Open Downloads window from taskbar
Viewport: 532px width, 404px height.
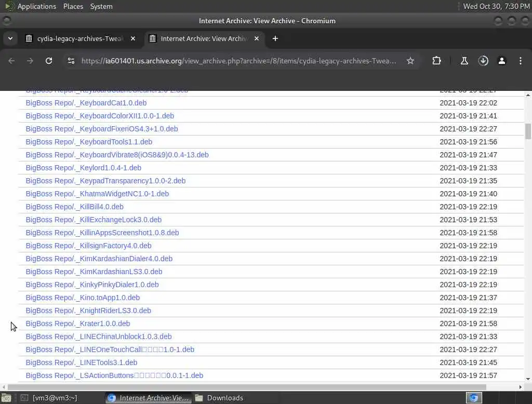pos(220,398)
